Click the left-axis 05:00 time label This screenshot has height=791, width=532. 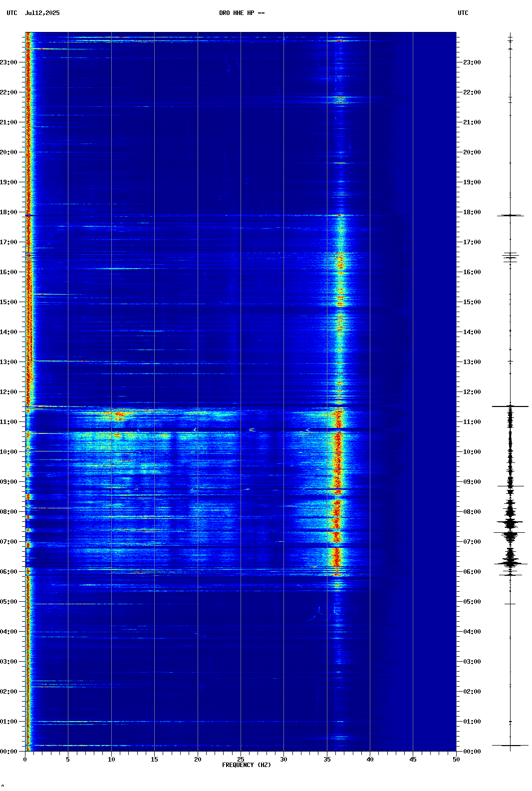tap(8, 602)
